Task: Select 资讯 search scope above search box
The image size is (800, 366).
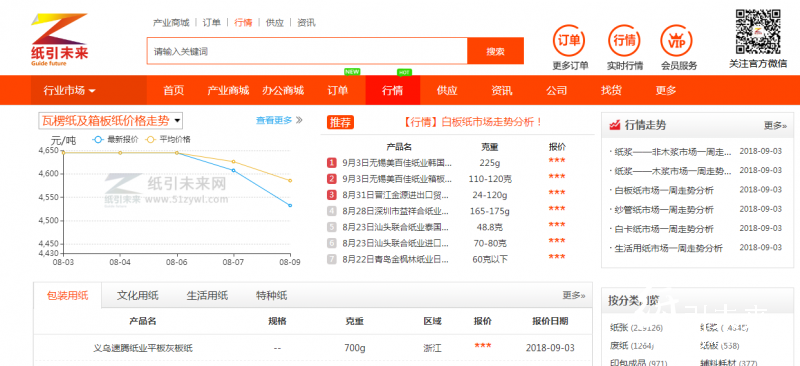Action: 306,22
